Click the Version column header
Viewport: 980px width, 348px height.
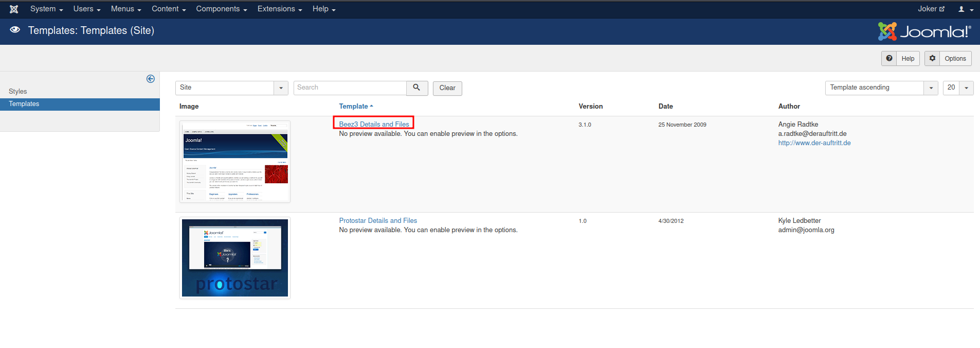coord(591,106)
